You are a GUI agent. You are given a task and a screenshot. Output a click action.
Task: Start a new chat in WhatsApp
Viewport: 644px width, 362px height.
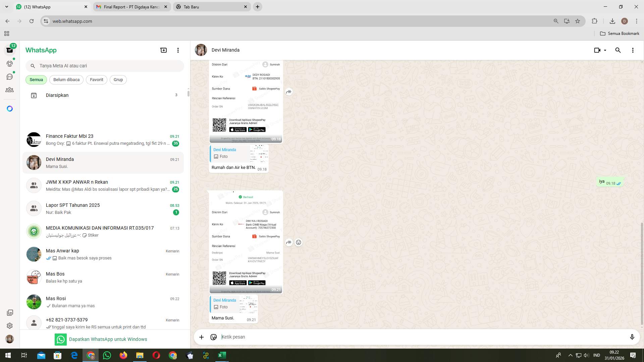pos(163,50)
